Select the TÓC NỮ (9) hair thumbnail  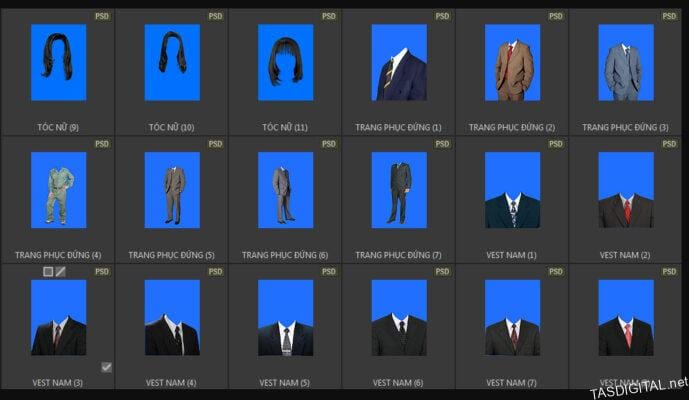tap(58, 62)
